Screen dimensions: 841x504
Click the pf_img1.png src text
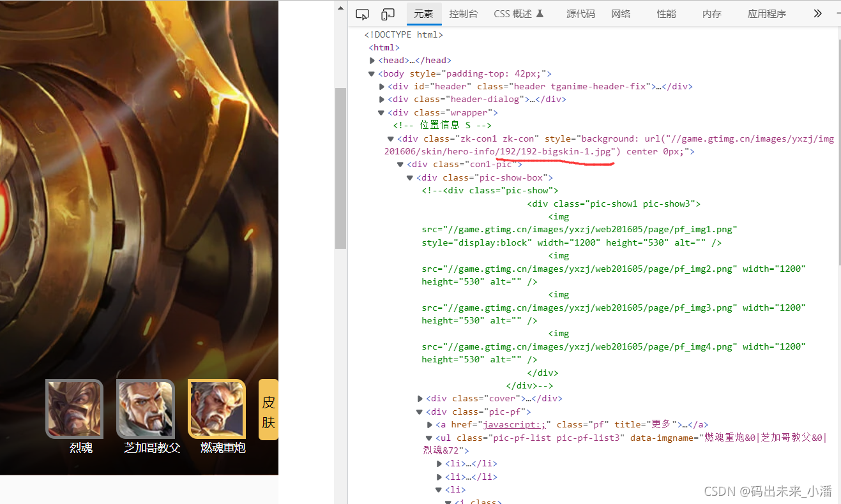(580, 229)
